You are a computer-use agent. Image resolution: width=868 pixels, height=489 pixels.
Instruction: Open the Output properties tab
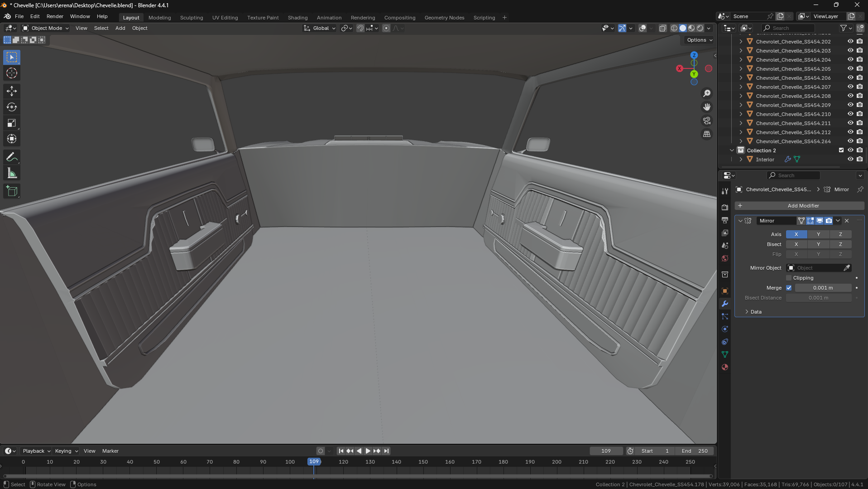click(x=725, y=220)
